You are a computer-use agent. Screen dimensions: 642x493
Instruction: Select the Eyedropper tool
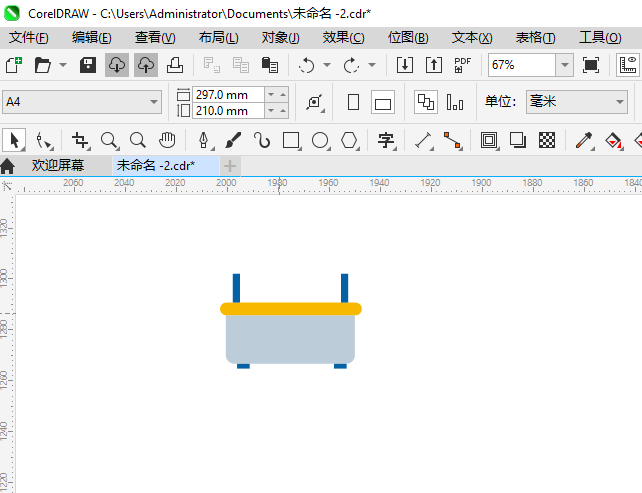(x=584, y=140)
